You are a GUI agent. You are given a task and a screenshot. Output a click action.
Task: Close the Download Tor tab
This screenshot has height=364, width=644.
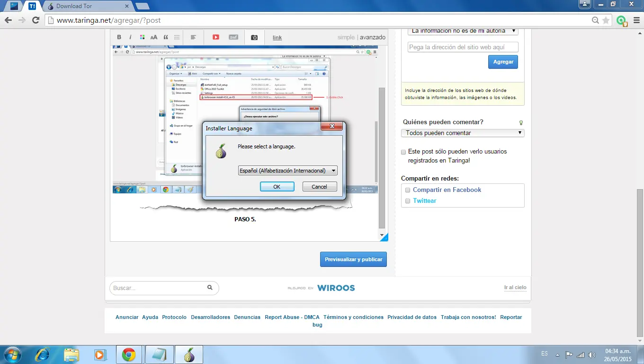[126, 6]
